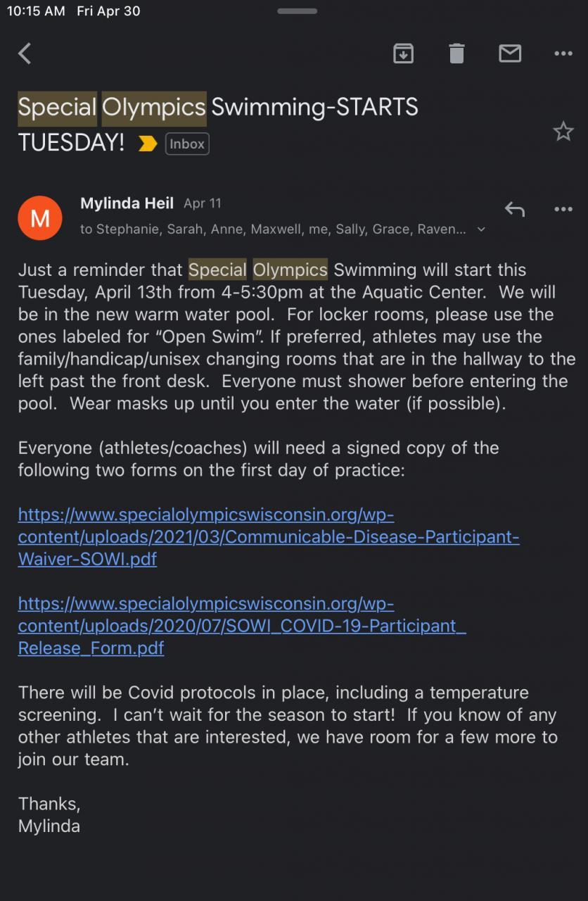The width and height of the screenshot is (588, 901).
Task: Go back to the inbox list
Action: click(25, 53)
